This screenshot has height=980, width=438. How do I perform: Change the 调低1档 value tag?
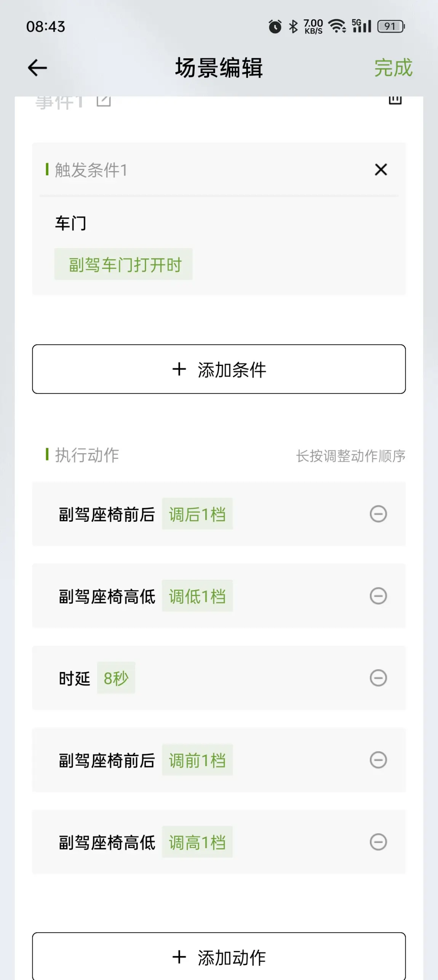pos(197,596)
